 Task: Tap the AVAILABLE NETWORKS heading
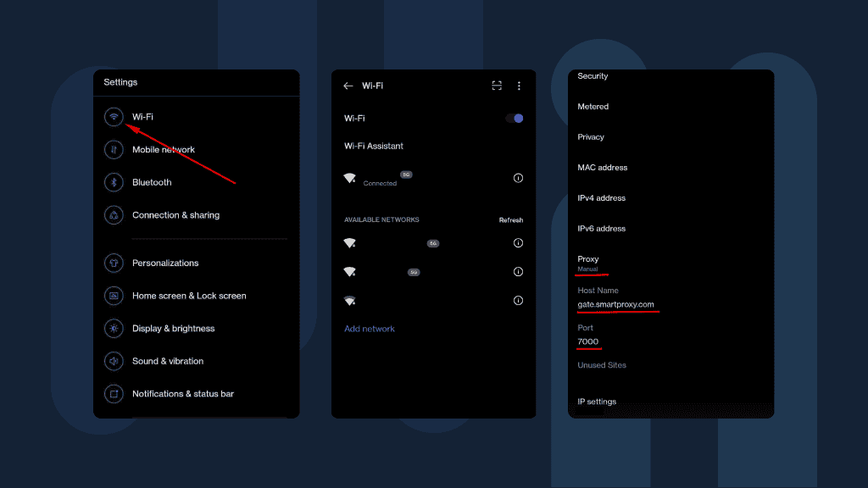click(x=381, y=219)
